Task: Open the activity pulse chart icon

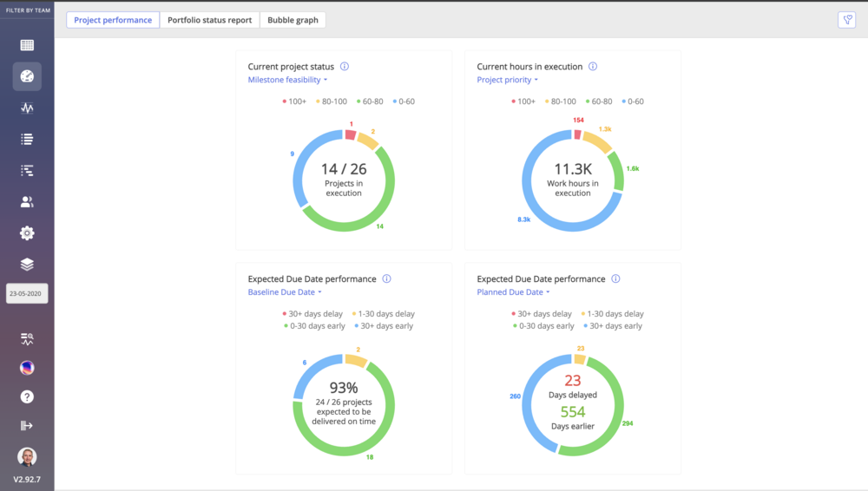Action: (27, 108)
